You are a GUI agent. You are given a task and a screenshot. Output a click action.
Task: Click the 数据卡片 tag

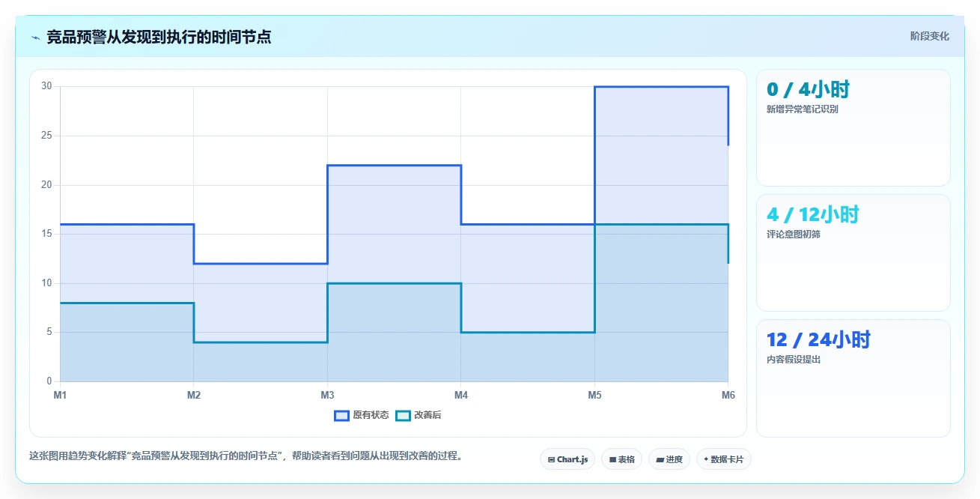click(x=723, y=459)
